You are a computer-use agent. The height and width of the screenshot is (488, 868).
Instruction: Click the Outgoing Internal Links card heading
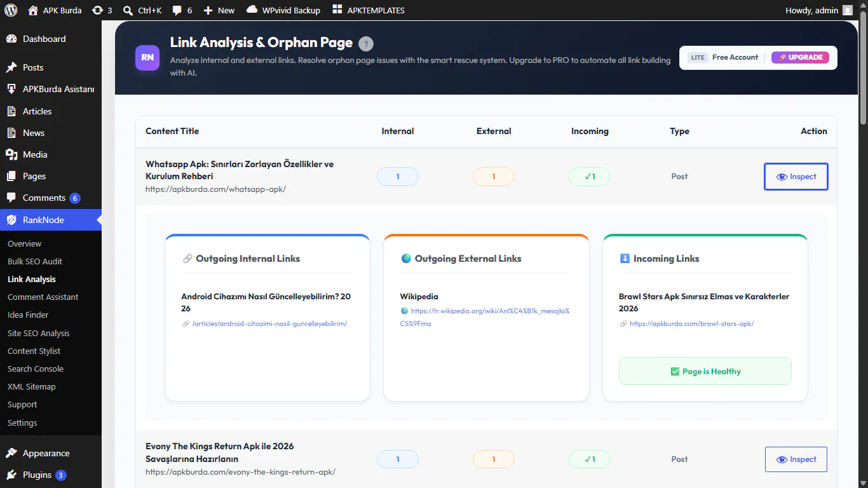[x=241, y=259]
